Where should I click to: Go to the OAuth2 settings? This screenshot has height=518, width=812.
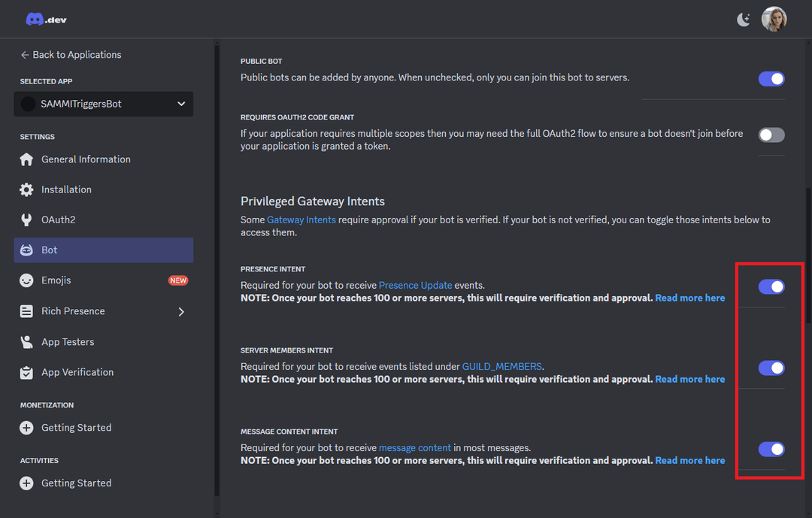104,220
